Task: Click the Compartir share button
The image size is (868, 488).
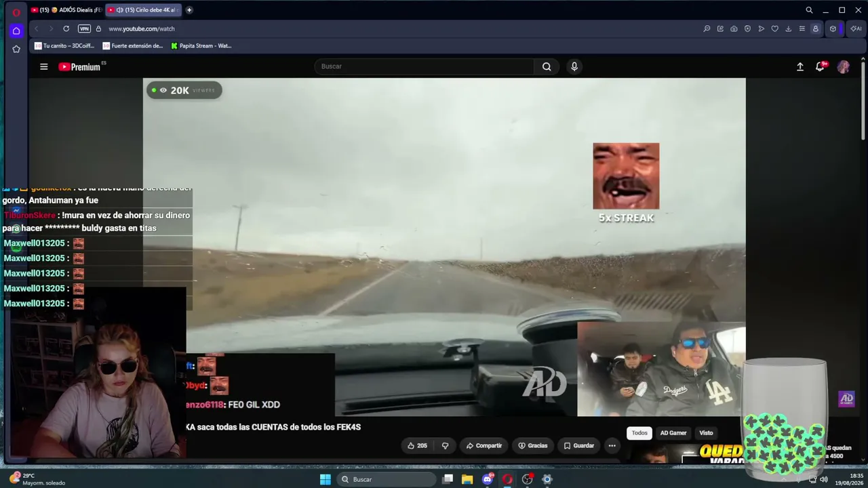Action: point(484,445)
